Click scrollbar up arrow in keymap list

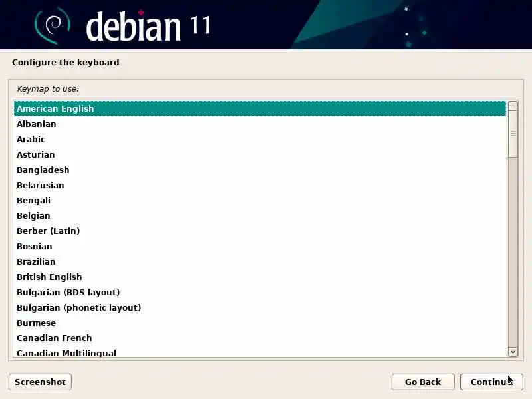(513, 106)
